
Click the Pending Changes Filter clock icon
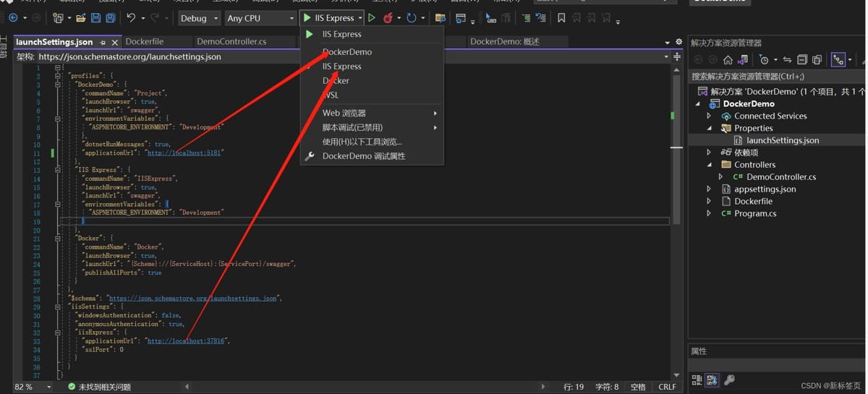(x=764, y=59)
